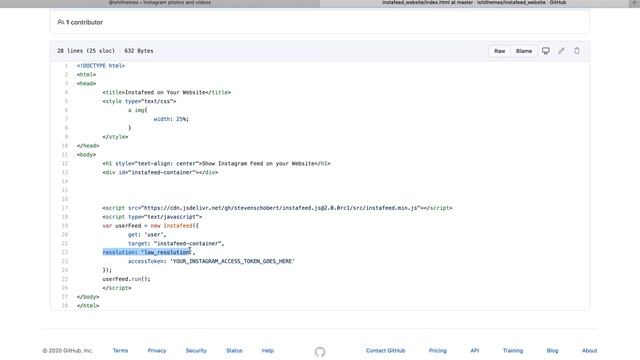Click the trash delete file icon
This screenshot has height=360, width=640.
pyautogui.click(x=577, y=51)
